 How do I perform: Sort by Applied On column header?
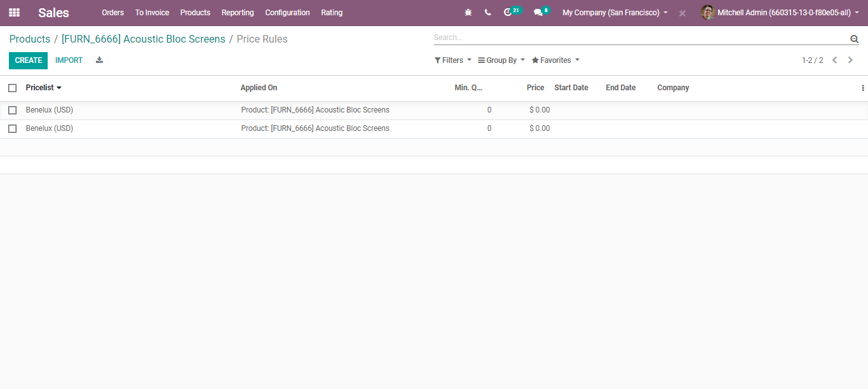259,88
